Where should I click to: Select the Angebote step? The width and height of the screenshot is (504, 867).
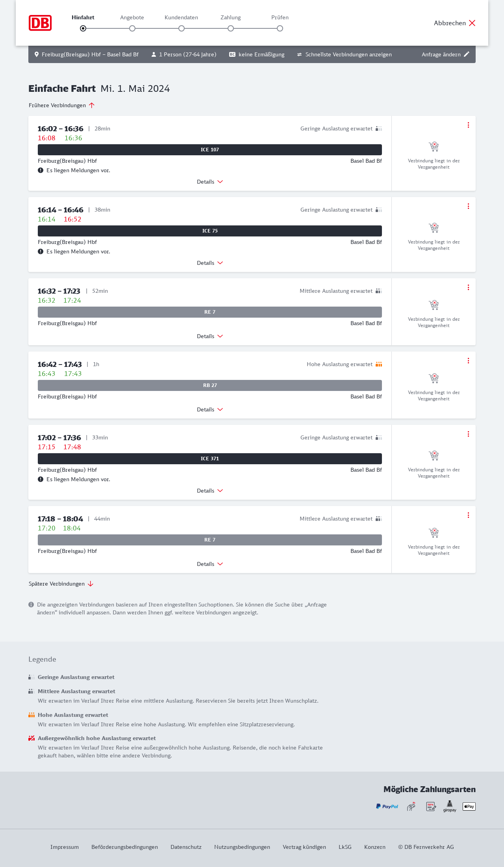tap(132, 28)
